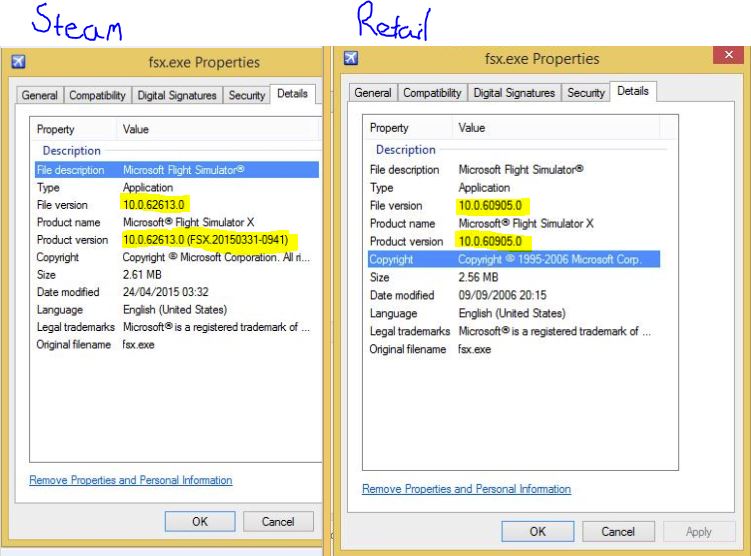751x556 pixels.
Task: Click Apply in the Retail properties window
Action: pos(699,532)
